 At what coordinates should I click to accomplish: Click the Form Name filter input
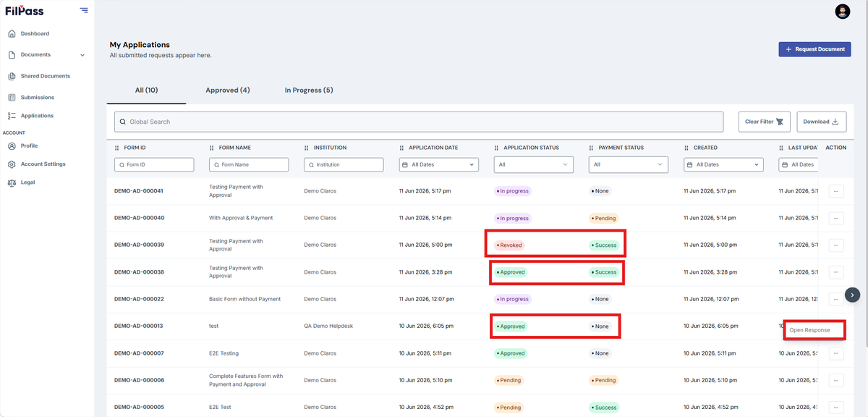point(249,165)
